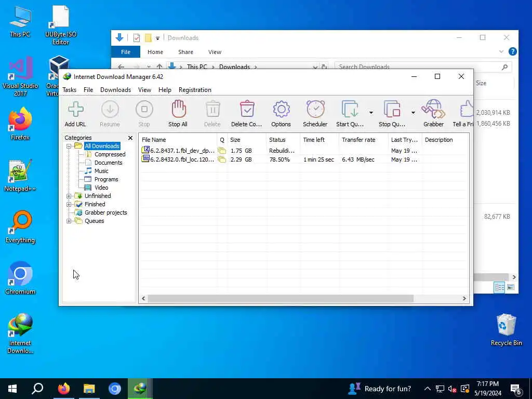Sort by Description column header
Image resolution: width=532 pixels, height=399 pixels.
[x=445, y=140]
